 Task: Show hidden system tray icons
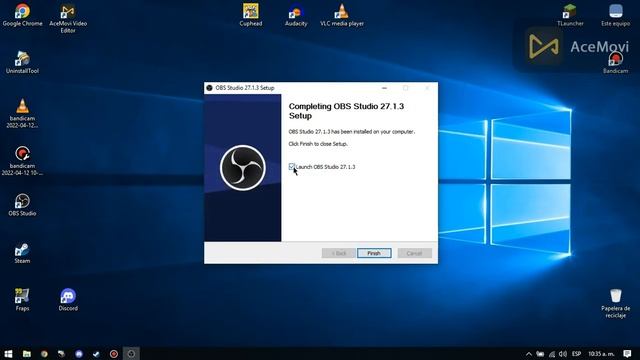tap(529, 354)
